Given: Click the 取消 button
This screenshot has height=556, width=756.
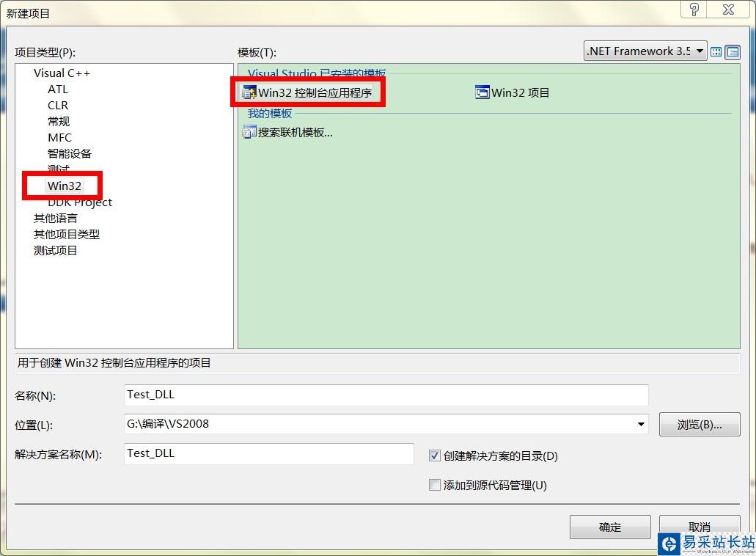Looking at the screenshot, I should click(x=699, y=526).
